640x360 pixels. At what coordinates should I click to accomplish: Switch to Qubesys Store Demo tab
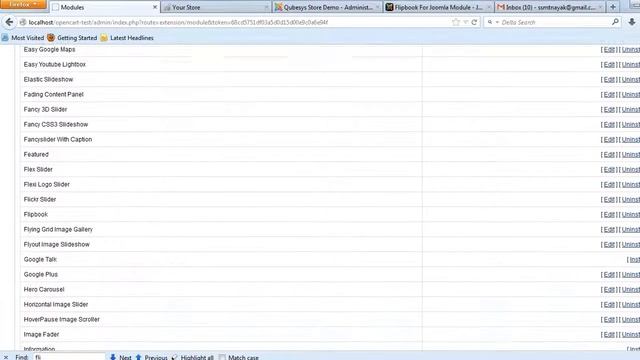[327, 7]
